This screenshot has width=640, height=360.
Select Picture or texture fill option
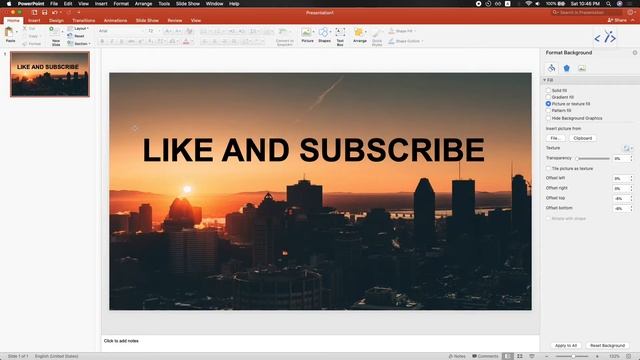[548, 104]
